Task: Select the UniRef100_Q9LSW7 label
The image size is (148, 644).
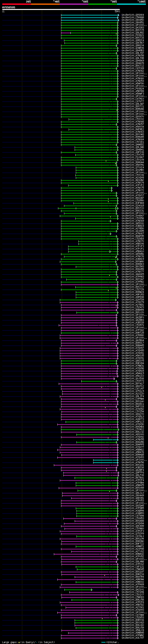Action: click(133, 104)
